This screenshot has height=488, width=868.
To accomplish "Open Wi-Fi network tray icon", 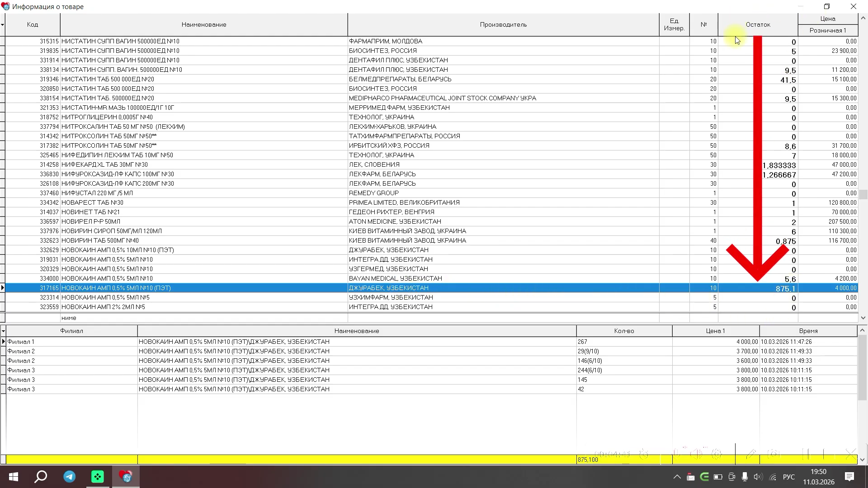I will pos(773,477).
